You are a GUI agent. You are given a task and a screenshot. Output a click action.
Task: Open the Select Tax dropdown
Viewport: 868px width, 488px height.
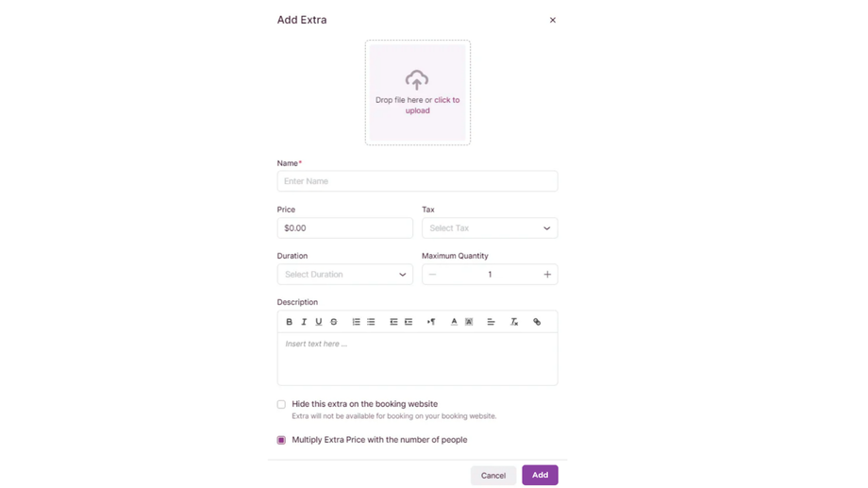[x=489, y=228]
